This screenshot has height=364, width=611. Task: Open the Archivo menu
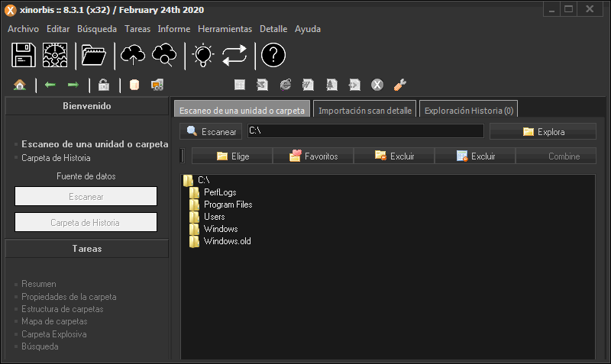23,29
